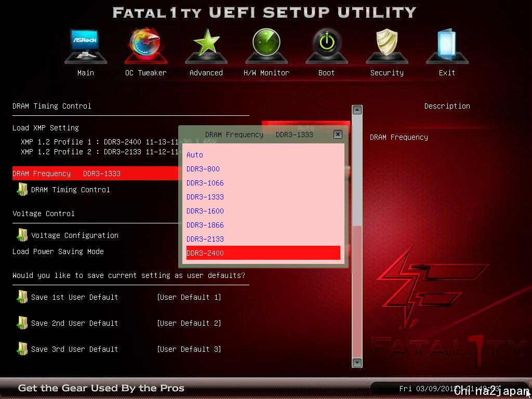Select the highlighted DRAM Frequency DDR3-1333 row
Viewport: 532px width, 399px height.
pos(96,174)
